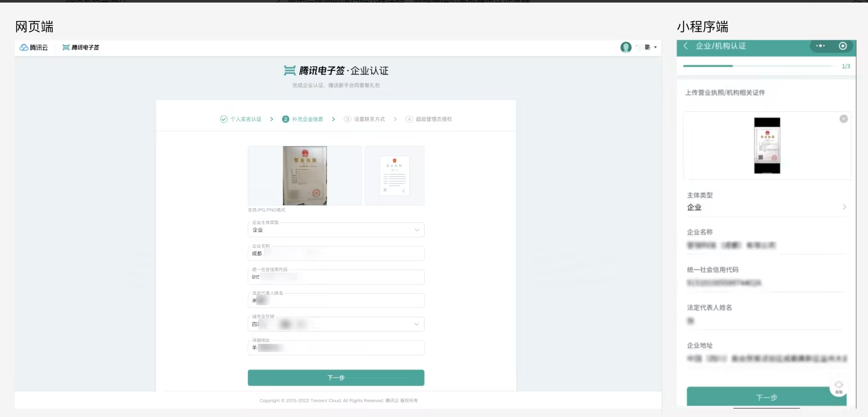Open the 城市及区域 dropdown
Image resolution: width=868 pixels, height=417 pixels.
pos(336,324)
